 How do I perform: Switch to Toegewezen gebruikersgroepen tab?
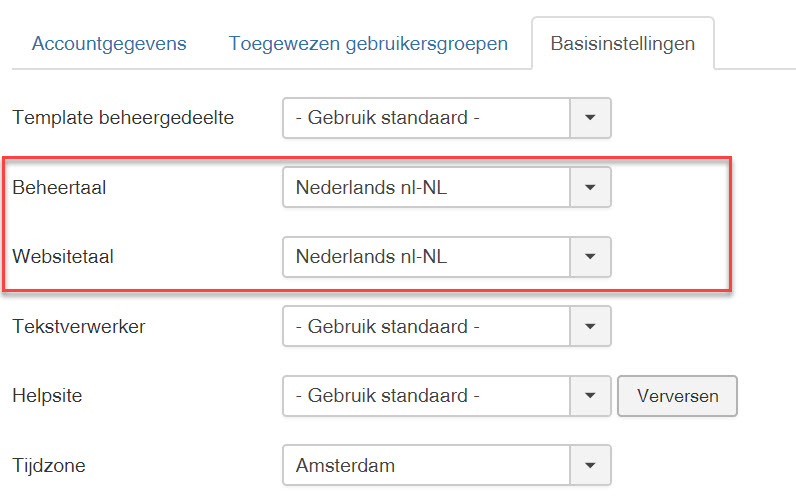tap(368, 44)
